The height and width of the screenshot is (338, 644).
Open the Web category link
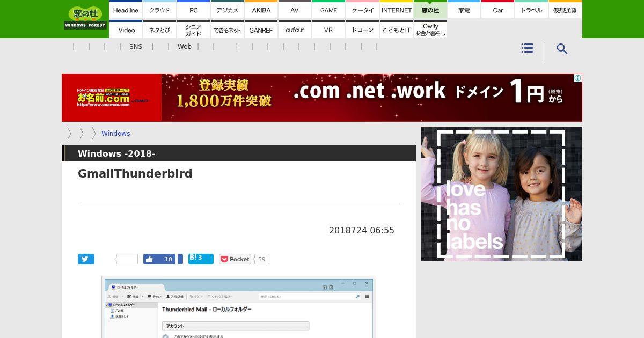point(185,47)
